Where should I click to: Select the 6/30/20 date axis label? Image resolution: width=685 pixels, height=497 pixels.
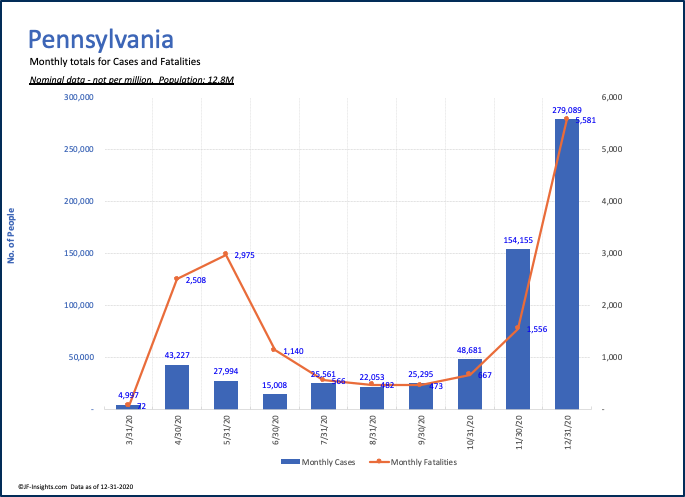point(274,432)
